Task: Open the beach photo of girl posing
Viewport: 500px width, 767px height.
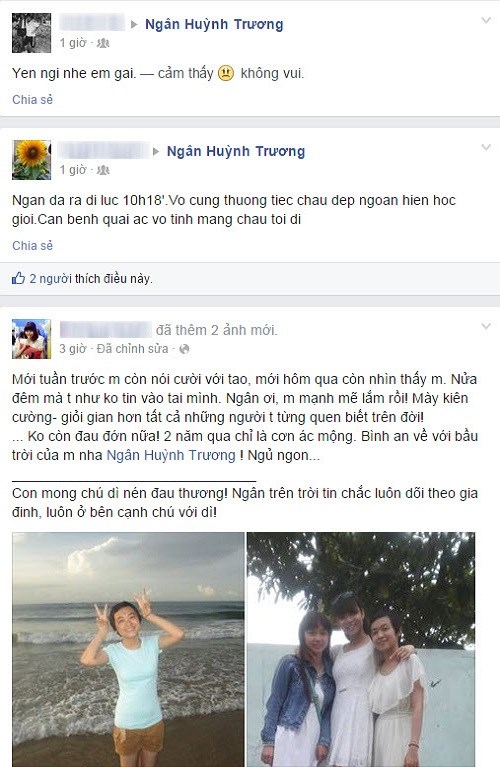Action: (128, 650)
